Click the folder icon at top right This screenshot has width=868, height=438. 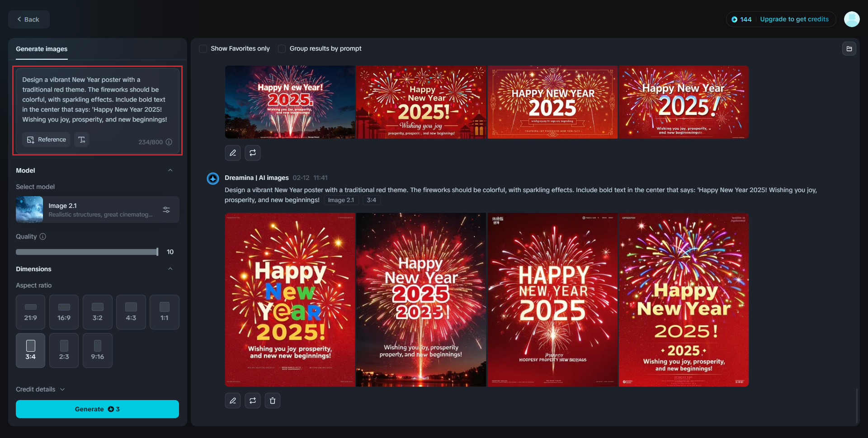tap(849, 49)
